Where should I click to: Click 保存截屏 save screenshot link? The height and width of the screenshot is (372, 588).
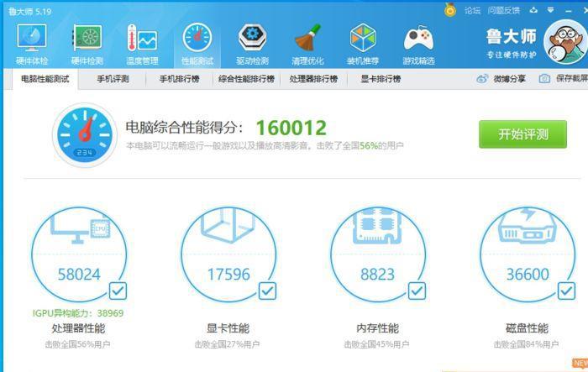click(x=572, y=78)
